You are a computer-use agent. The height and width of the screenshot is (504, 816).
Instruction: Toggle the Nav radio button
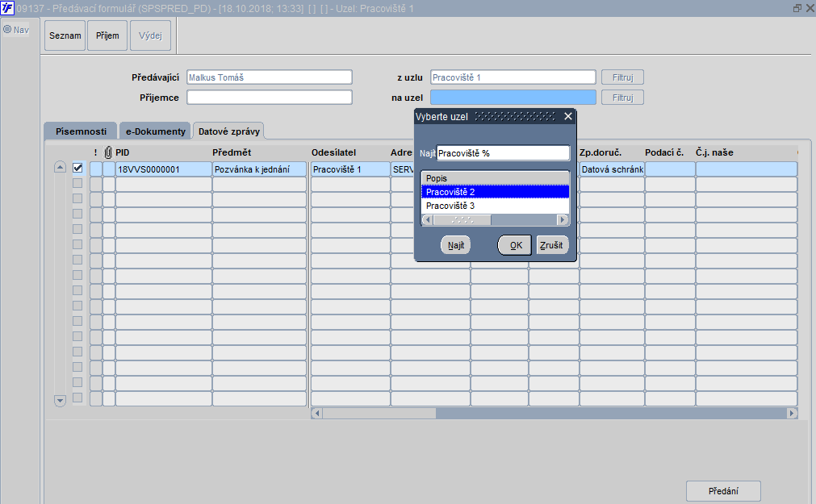[x=7, y=30]
